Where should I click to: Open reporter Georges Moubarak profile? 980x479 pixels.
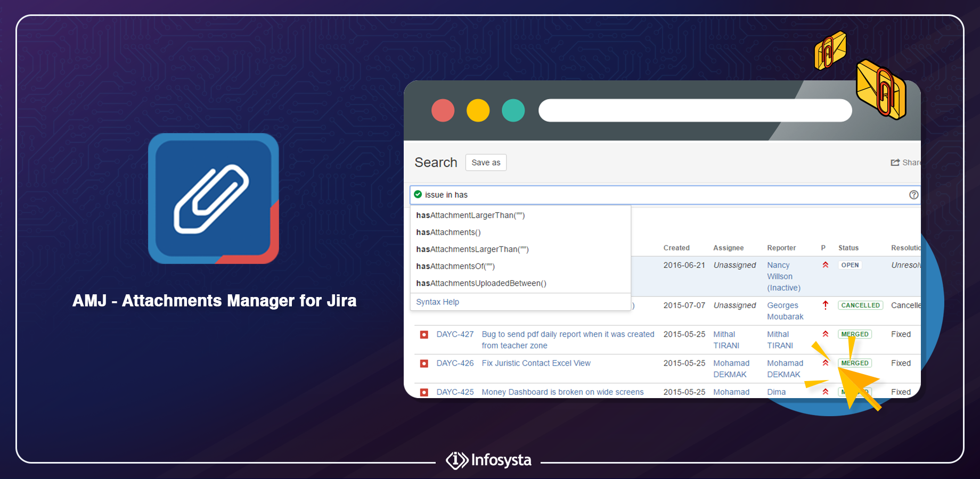[785, 311]
